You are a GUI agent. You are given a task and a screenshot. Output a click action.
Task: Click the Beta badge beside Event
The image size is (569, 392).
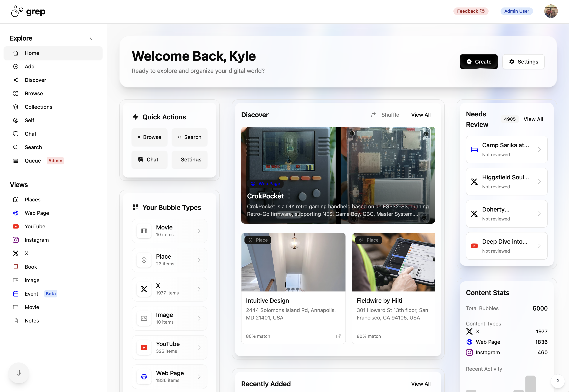coord(51,294)
